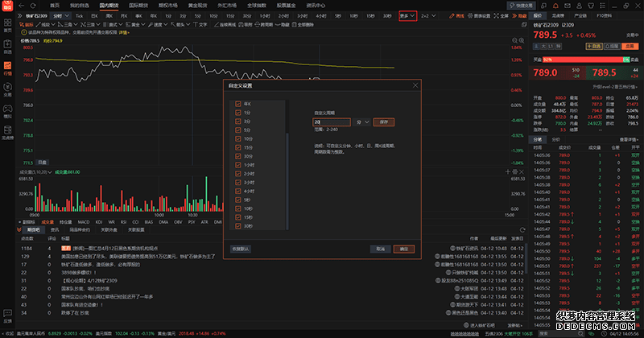Open the 分 unit dropdown in dialog

[361, 122]
